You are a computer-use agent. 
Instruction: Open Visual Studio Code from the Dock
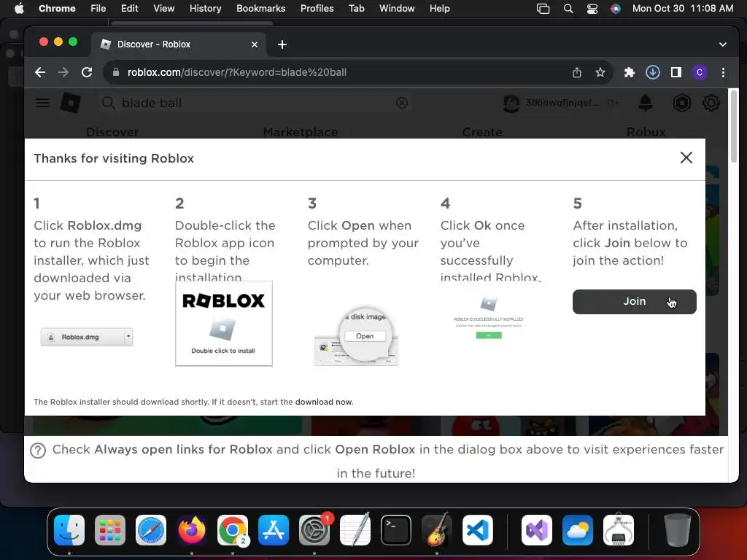477,530
